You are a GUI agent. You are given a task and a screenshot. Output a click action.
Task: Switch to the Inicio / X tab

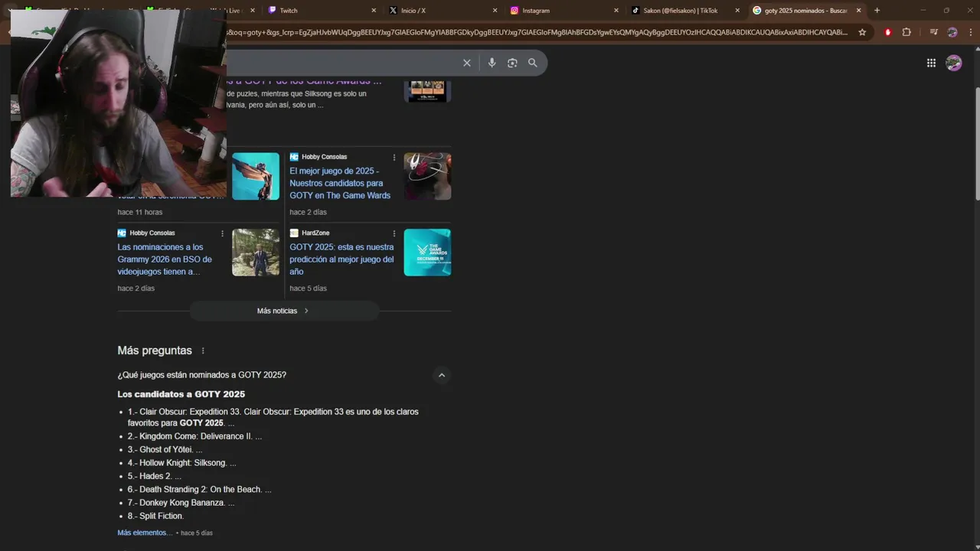click(443, 11)
